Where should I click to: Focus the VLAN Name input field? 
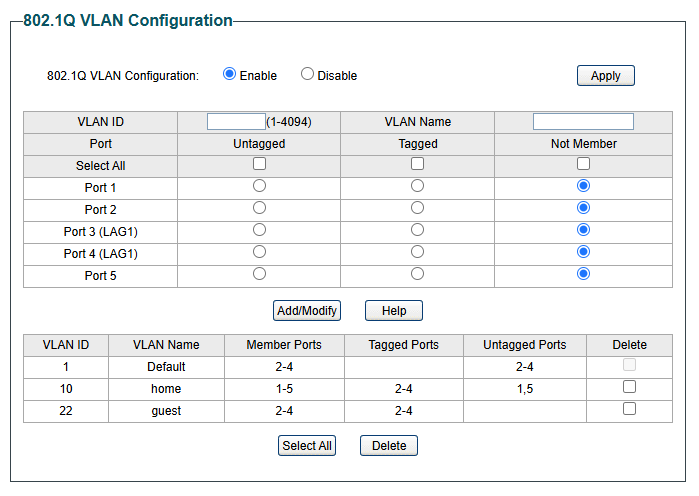583,122
